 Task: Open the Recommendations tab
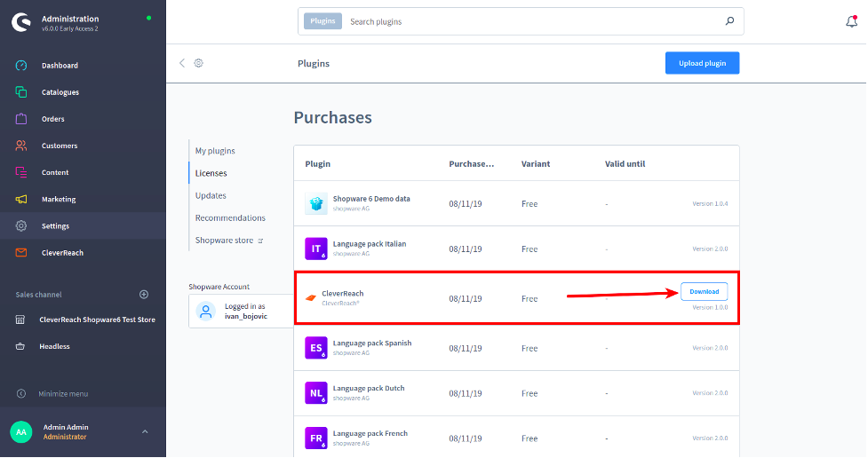point(230,218)
